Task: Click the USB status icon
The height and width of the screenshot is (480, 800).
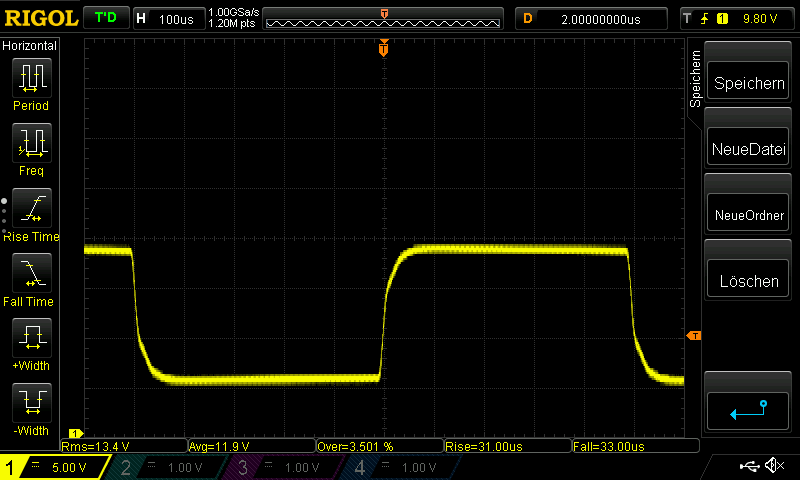Action: click(x=750, y=466)
